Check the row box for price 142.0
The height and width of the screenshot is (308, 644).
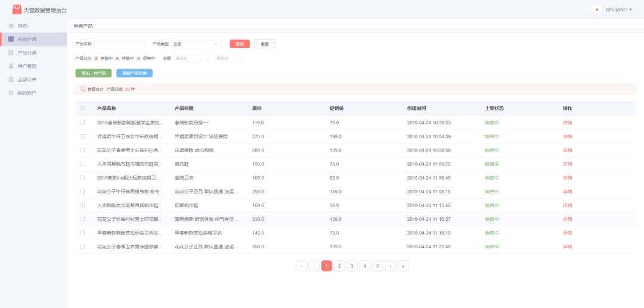[82, 233]
